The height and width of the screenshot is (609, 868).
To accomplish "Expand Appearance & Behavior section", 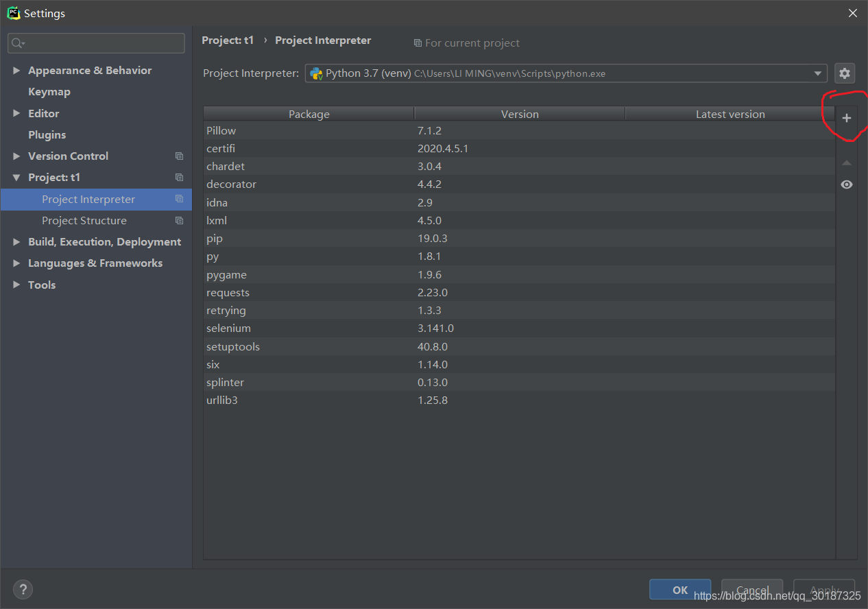I will (16, 71).
